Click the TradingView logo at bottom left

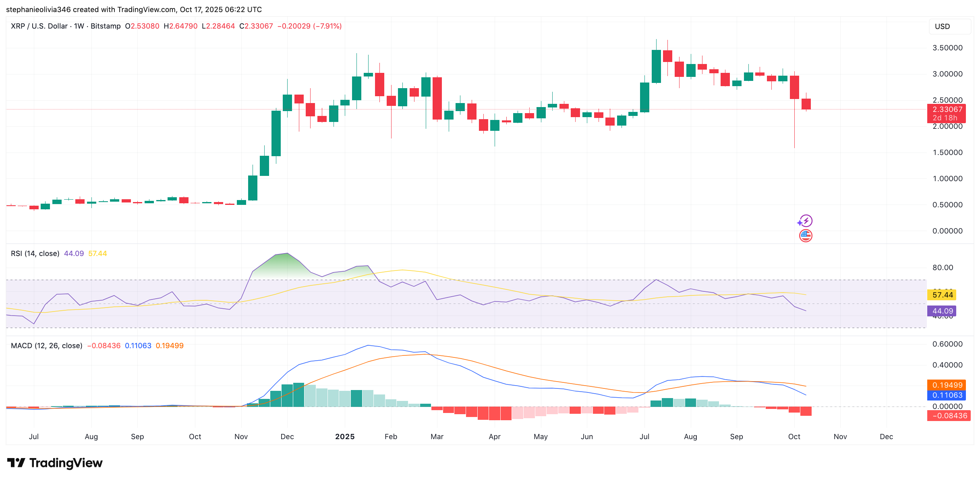tap(55, 463)
